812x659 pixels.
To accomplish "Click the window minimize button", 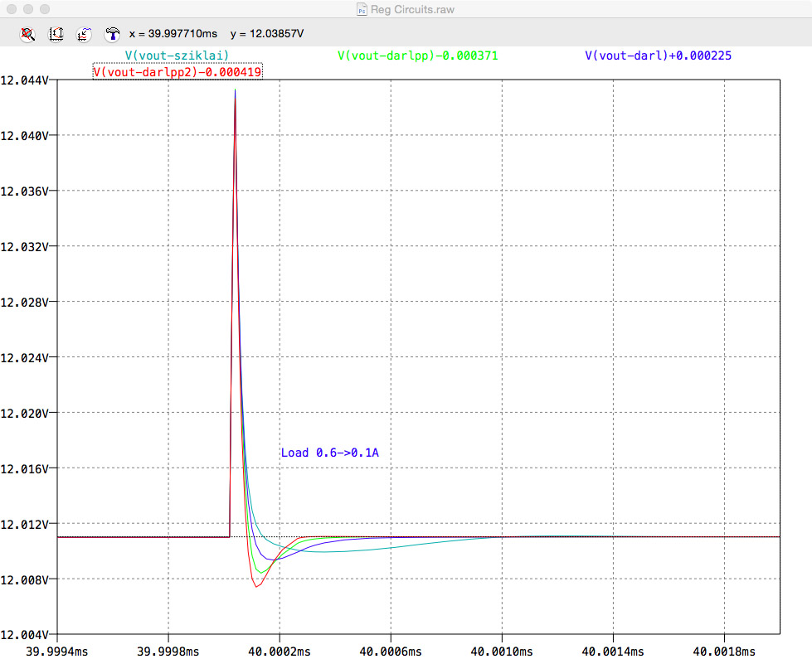I will coord(28,9).
